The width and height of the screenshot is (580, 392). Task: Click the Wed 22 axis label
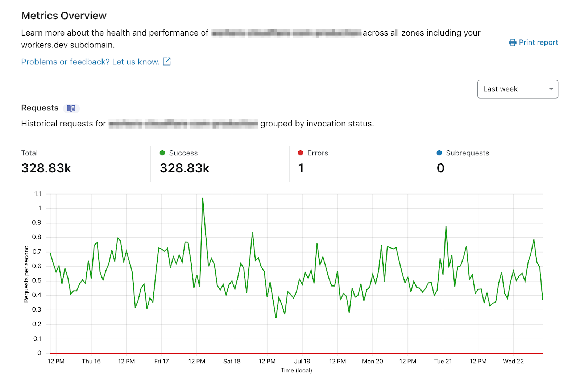pos(513,361)
